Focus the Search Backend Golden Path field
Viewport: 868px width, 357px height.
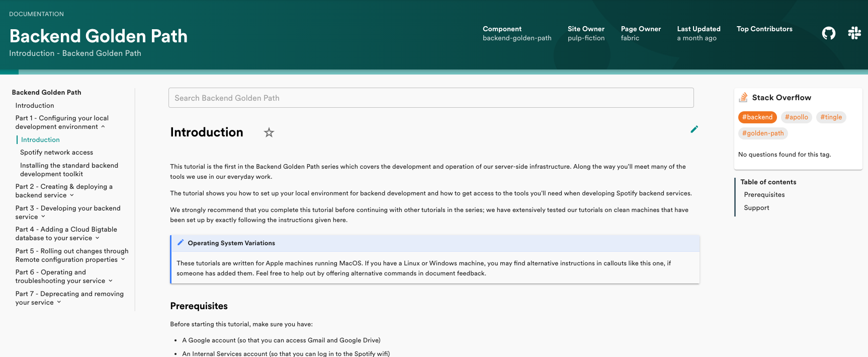[x=431, y=98]
